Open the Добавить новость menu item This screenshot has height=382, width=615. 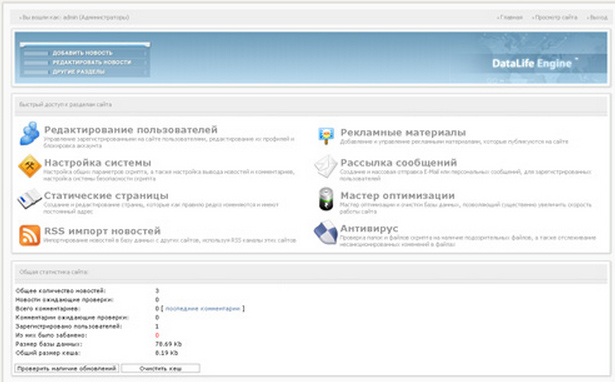coord(83,53)
